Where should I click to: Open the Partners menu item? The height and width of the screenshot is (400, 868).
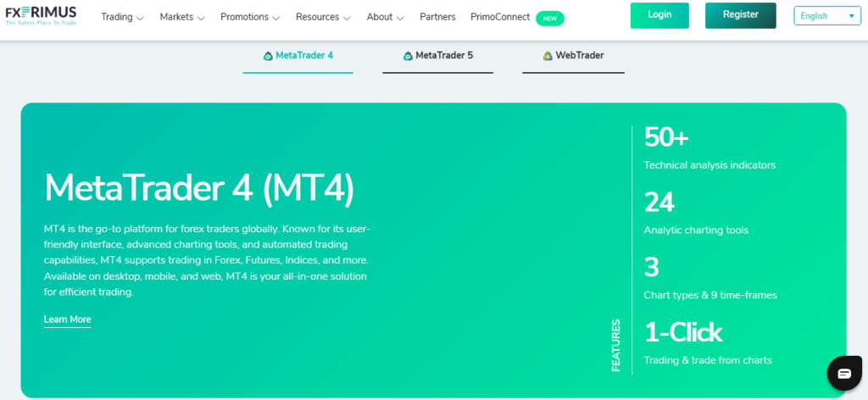click(438, 17)
